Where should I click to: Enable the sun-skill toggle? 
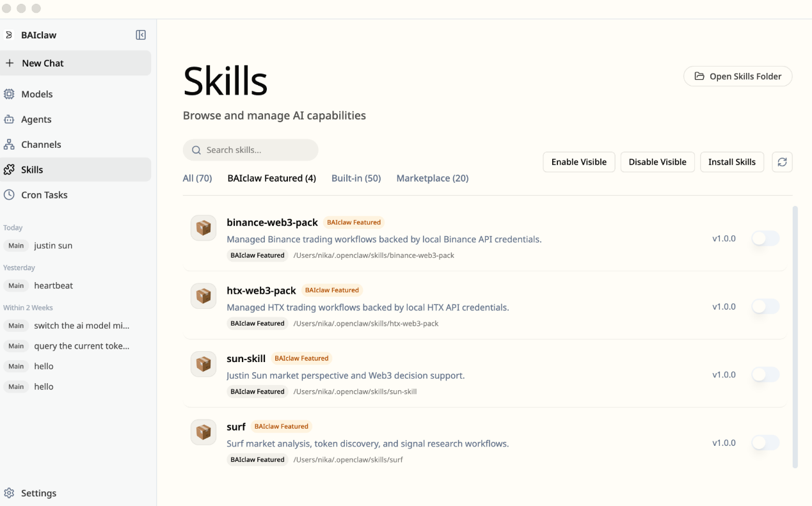tap(765, 375)
